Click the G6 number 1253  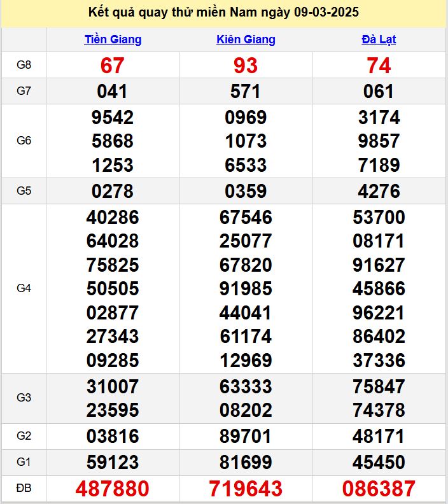coord(113,165)
